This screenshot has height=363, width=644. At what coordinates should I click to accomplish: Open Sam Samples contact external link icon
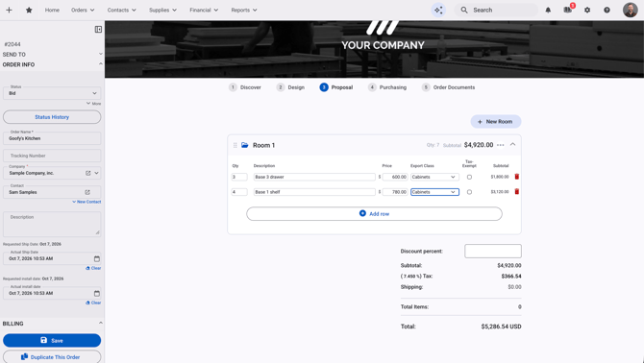pyautogui.click(x=87, y=192)
